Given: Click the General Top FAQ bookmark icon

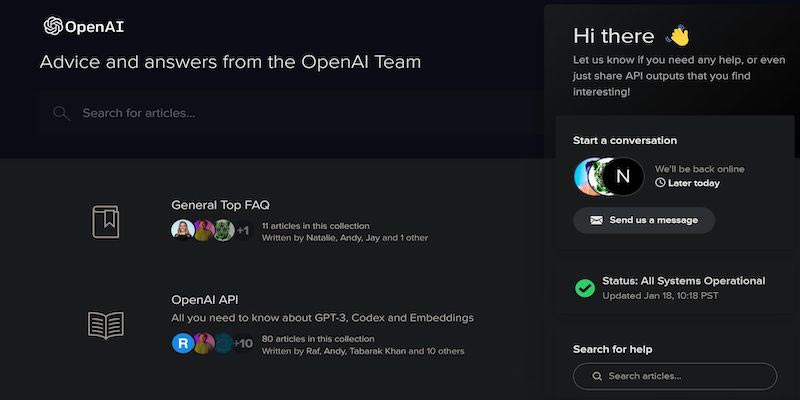Looking at the screenshot, I should [x=106, y=222].
